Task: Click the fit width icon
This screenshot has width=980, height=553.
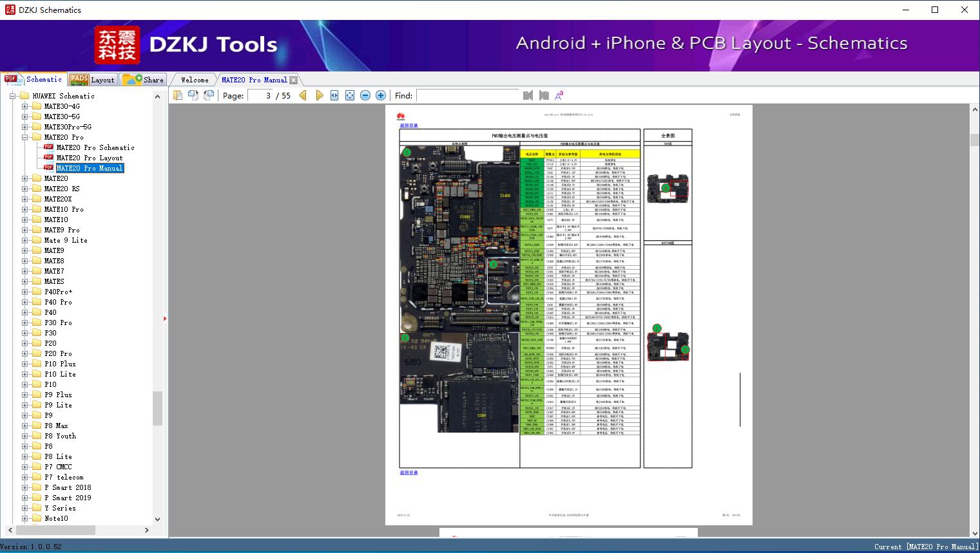Action: click(x=334, y=95)
